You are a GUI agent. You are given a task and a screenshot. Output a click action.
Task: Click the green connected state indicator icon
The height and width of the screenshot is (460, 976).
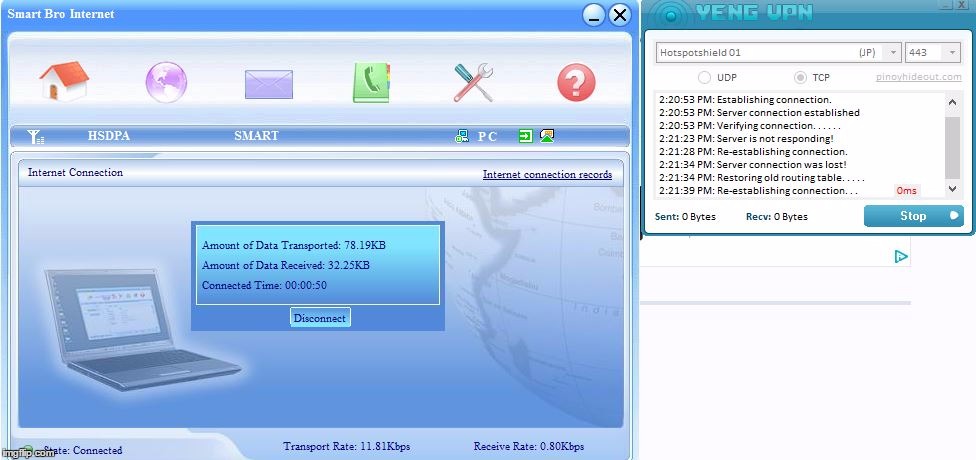pos(27,449)
